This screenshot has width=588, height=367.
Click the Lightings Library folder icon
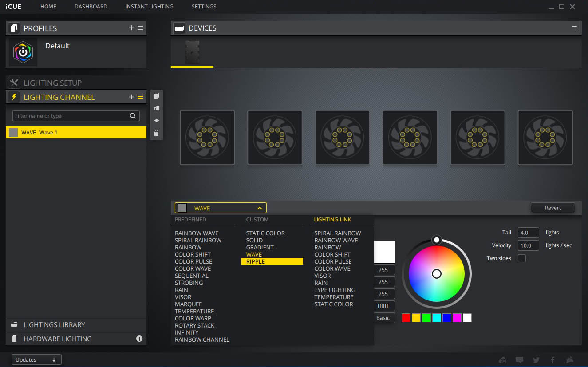coord(14,324)
